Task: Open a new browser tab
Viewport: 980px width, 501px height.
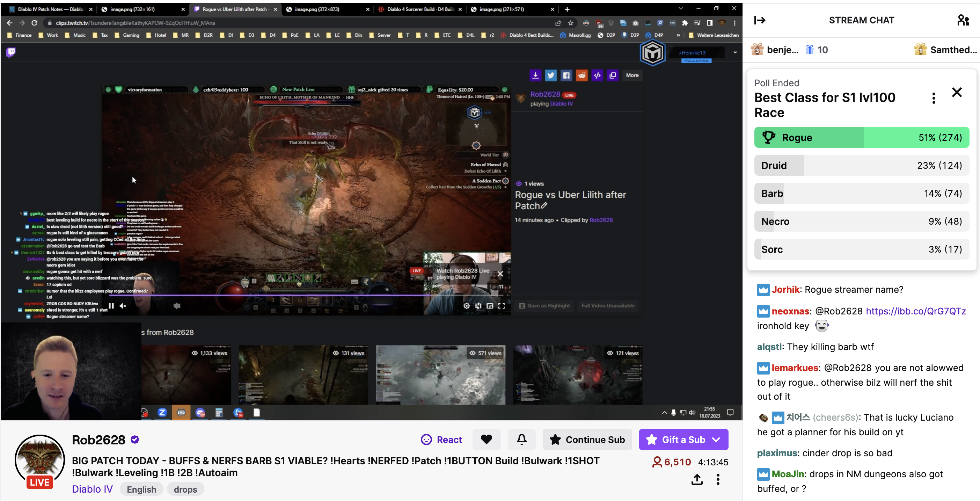Action: (567, 9)
